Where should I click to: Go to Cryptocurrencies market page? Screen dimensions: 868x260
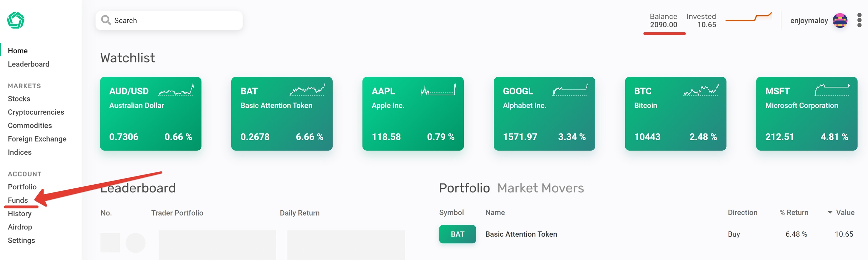(36, 112)
